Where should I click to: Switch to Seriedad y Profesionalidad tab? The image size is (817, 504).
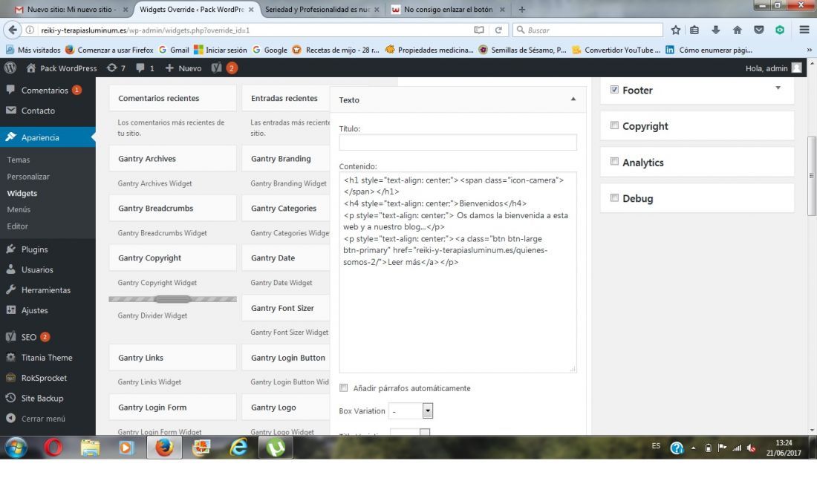(322, 10)
